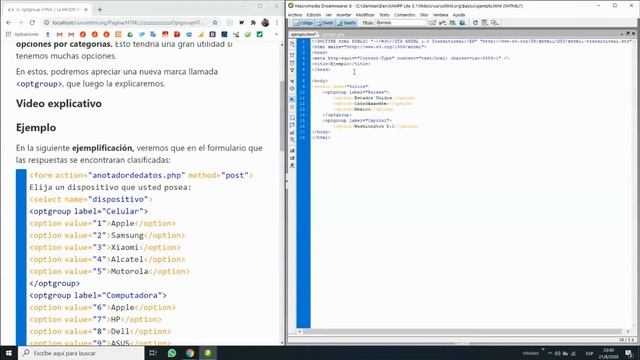Click Dreamweaver code horizontal scrollbar

(x=462, y=331)
